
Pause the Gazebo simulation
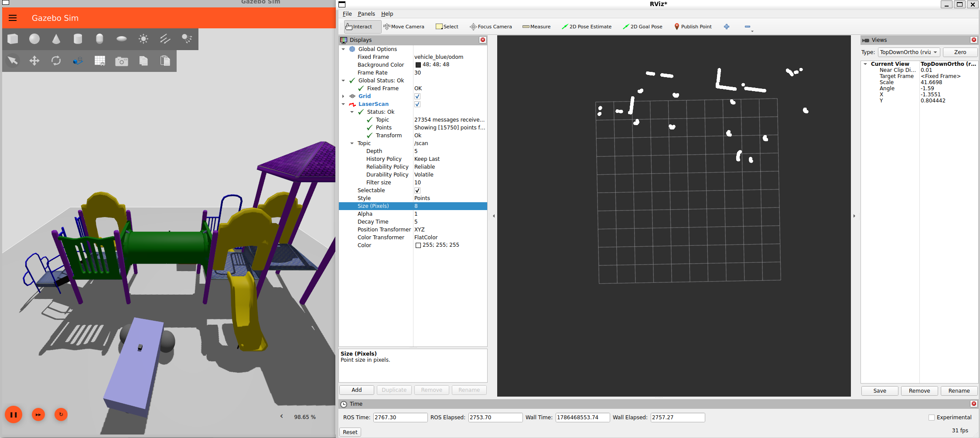click(14, 414)
